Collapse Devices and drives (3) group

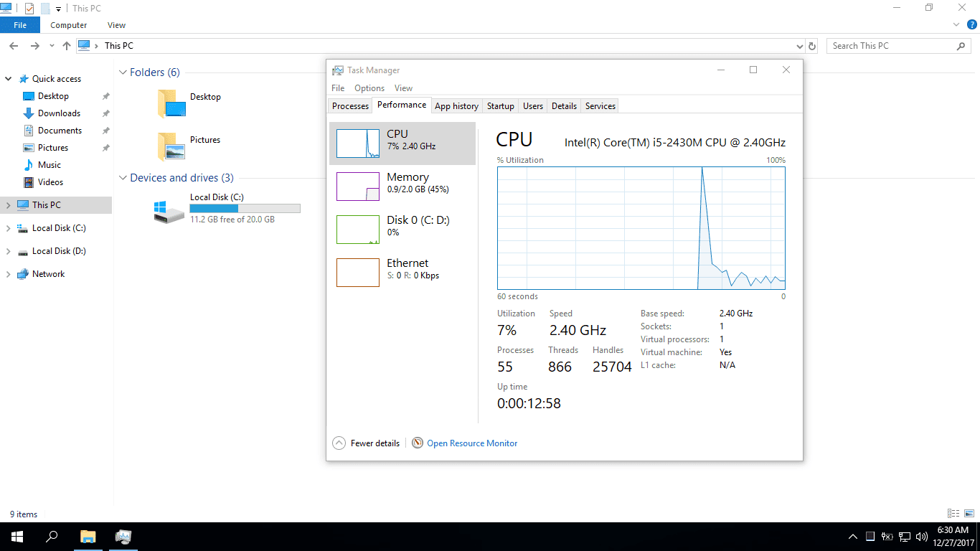123,178
